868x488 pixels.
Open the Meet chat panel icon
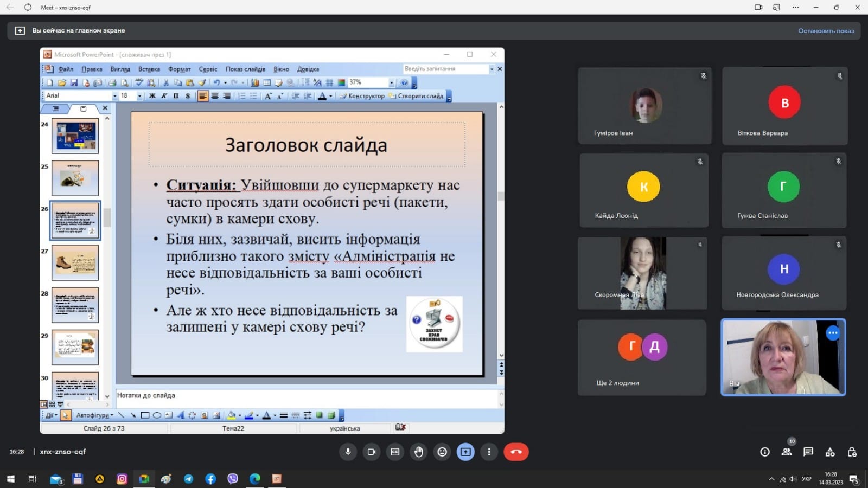coord(808,452)
